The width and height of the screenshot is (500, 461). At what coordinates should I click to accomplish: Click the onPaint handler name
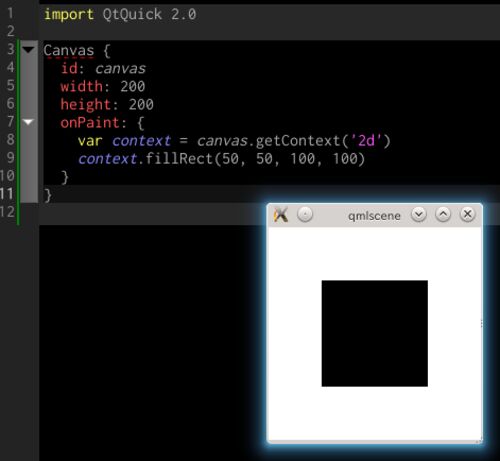(90, 123)
